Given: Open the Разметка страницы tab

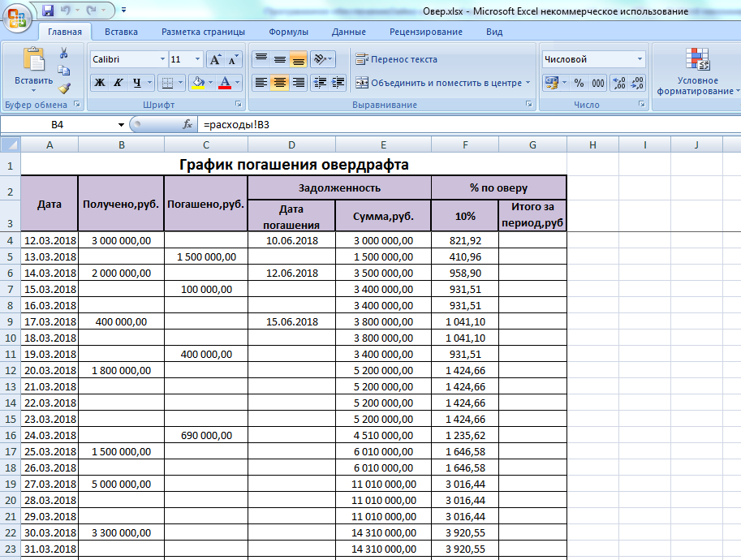Looking at the screenshot, I should 203,32.
